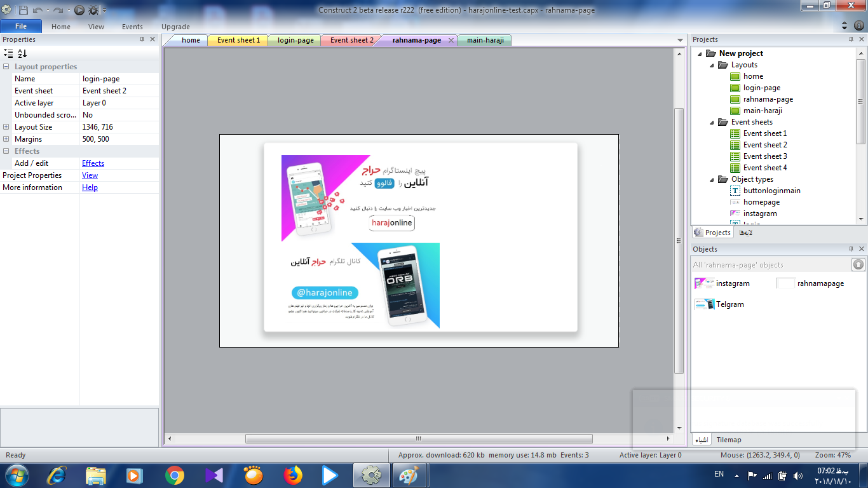Select instagram object icon in Objects panel

point(704,283)
